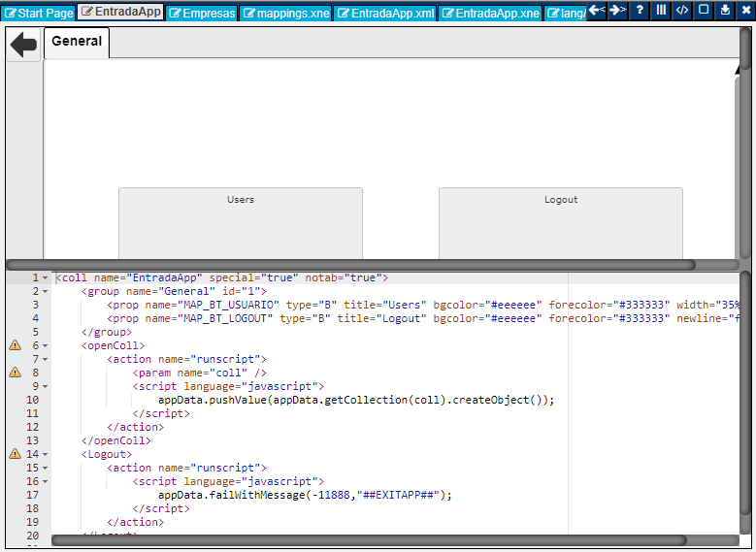756x552 pixels.
Task: Click the appData.failWithMessage code line
Action: click(305, 495)
